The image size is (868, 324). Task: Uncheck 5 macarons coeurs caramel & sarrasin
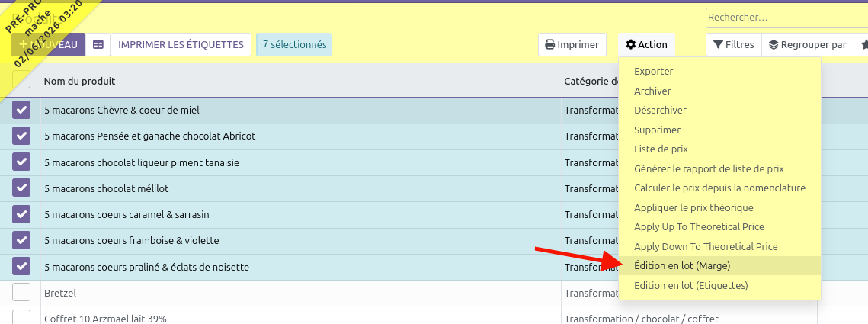coord(21,214)
